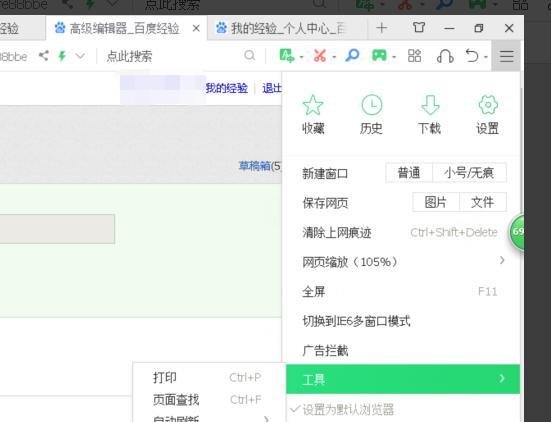Click 图片 save page button
The image size is (551, 422).
click(x=436, y=202)
